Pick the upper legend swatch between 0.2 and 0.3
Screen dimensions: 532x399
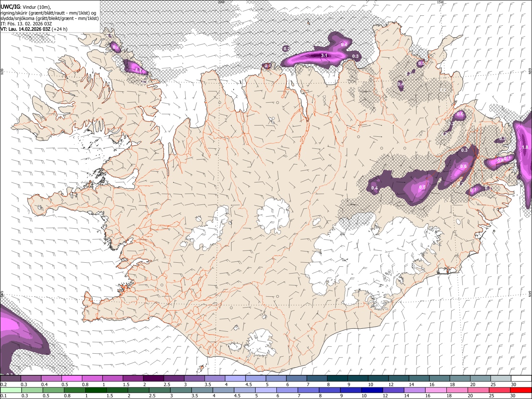10,379
